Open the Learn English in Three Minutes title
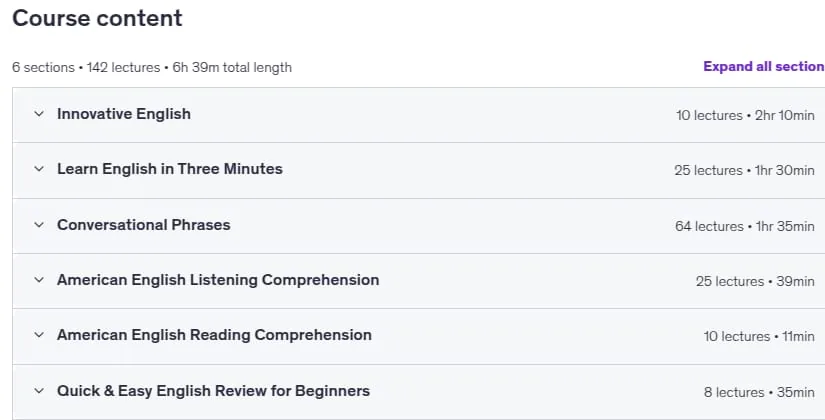The height and width of the screenshot is (420, 825). tap(169, 169)
